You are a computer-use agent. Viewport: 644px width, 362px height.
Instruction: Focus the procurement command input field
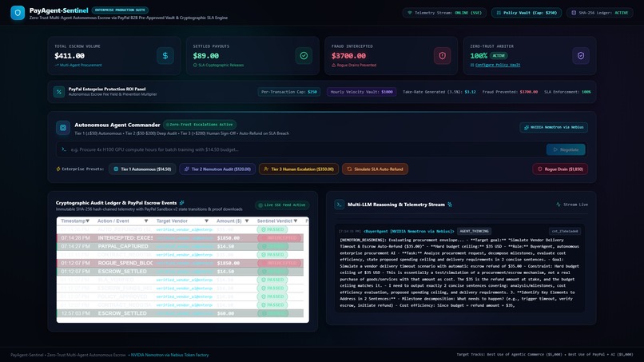306,149
